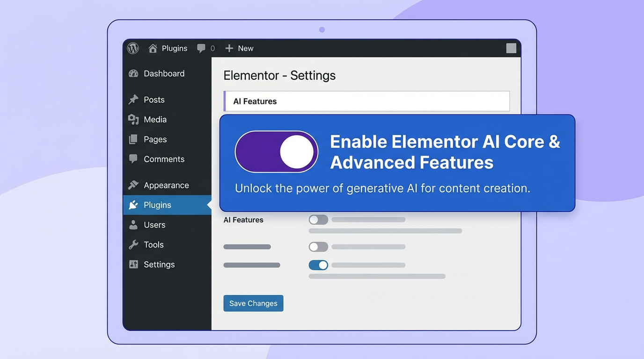Click inside the Comments sidebar entry
This screenshot has width=644, height=359.
pos(163,159)
